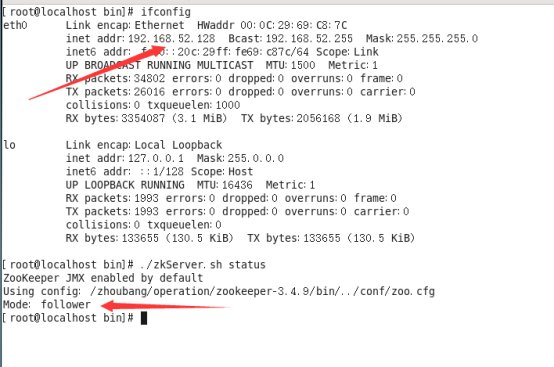
Task: Click the ./zkServer.sh status command
Action: [x=203, y=265]
